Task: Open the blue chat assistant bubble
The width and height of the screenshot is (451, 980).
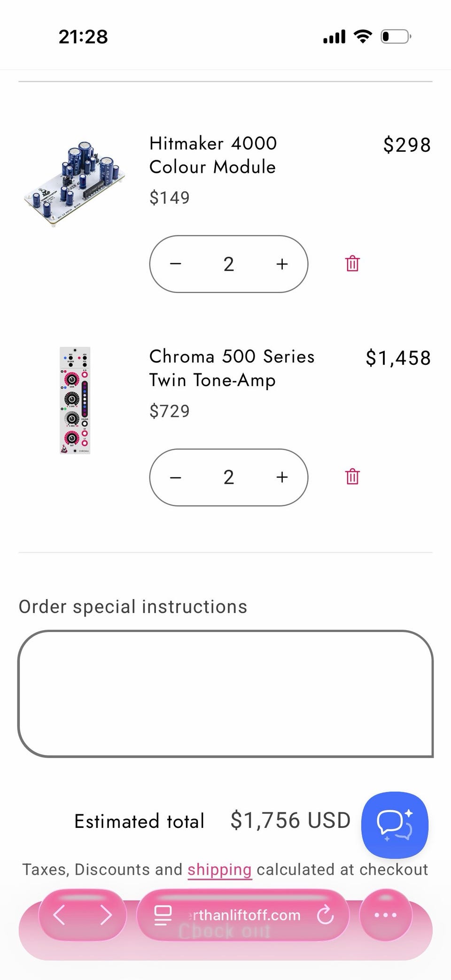Action: pyautogui.click(x=395, y=825)
